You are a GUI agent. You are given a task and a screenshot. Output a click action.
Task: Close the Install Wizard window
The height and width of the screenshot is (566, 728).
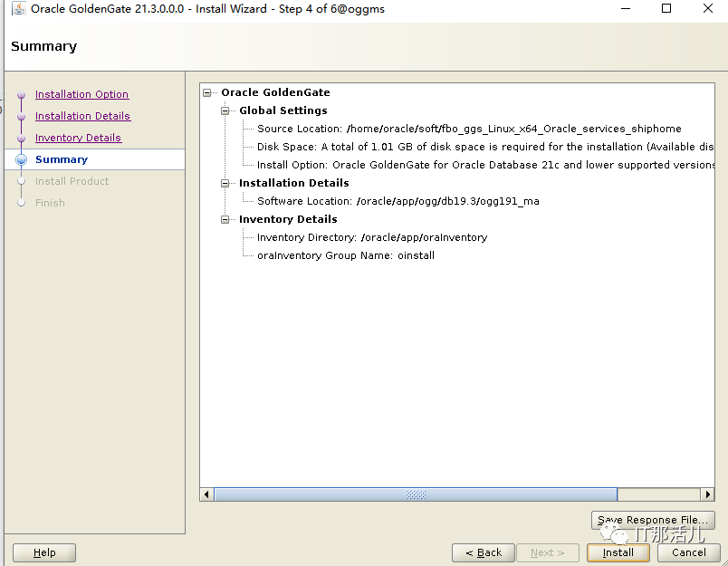707,8
